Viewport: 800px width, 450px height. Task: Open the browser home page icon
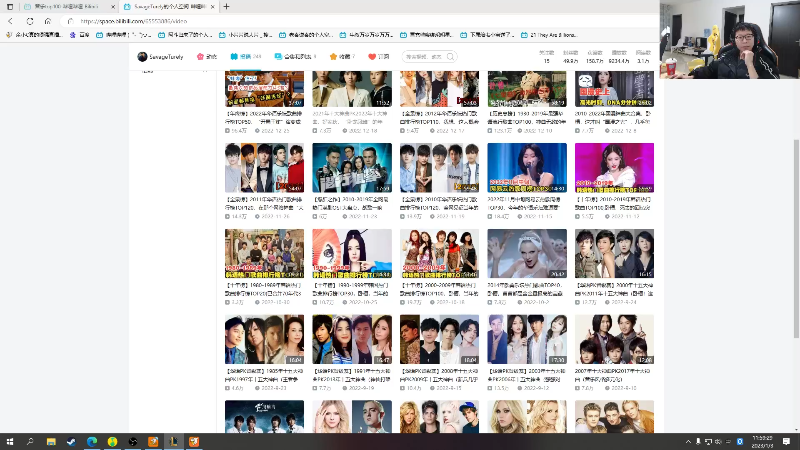coord(48,21)
